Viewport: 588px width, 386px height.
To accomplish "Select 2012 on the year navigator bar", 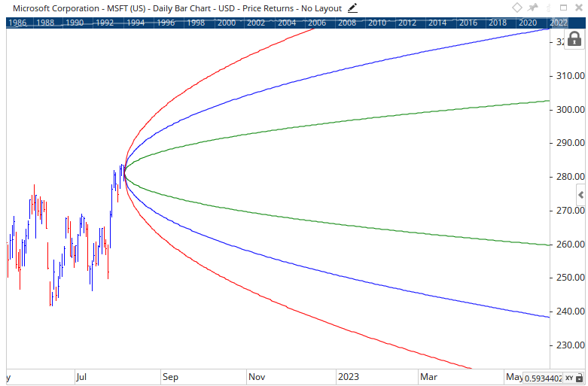I will (407, 23).
